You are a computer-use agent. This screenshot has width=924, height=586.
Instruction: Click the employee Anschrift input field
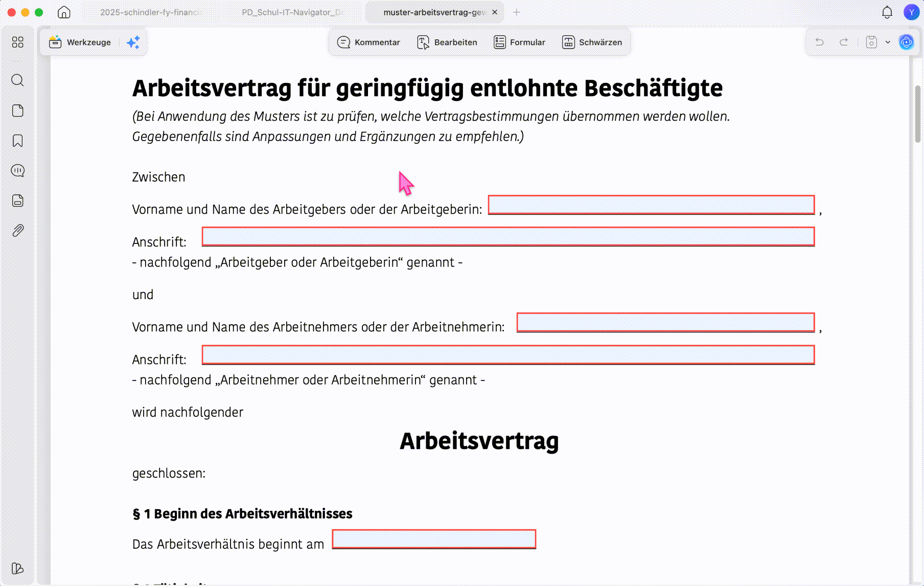pos(508,355)
